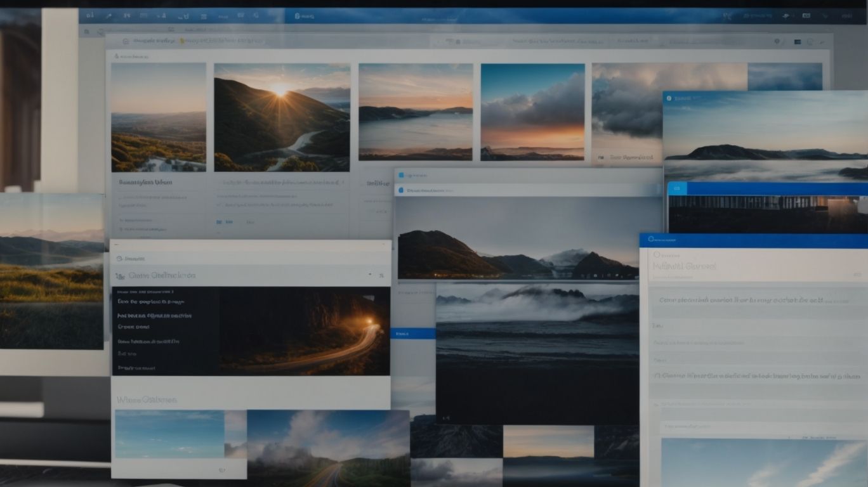The image size is (868, 487).
Task: Click the small icon right of the dropdown arrow
Action: (x=381, y=275)
